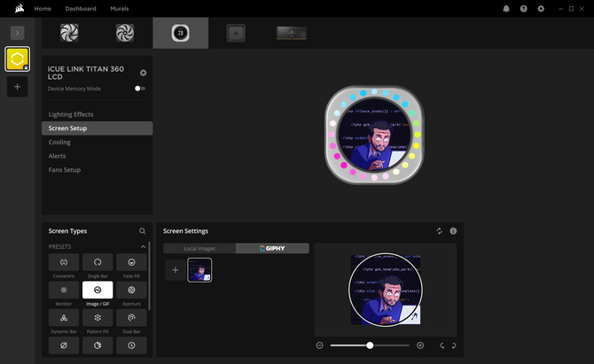Rotate image counterclockwise
The image size is (594, 364).
[442, 345]
